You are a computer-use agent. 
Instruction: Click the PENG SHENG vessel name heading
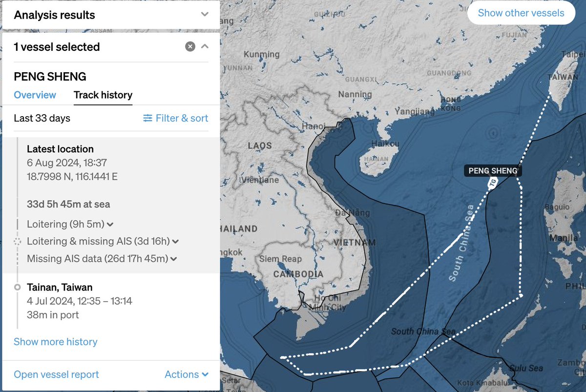pyautogui.click(x=50, y=77)
